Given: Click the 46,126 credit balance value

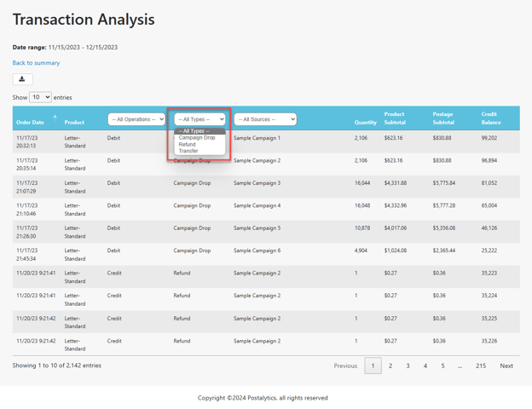Looking at the screenshot, I should click(489, 228).
